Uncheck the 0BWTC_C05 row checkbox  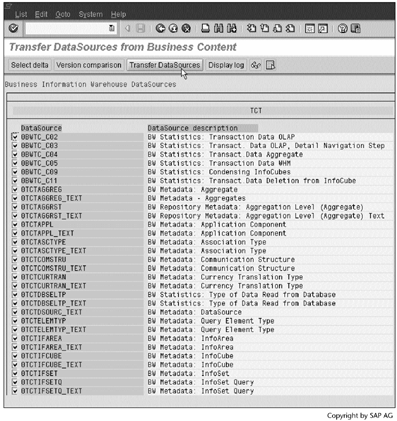tap(14, 163)
